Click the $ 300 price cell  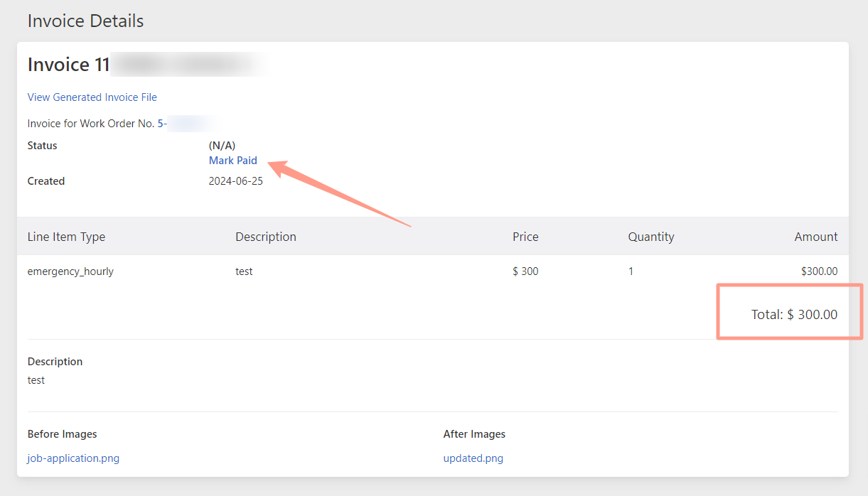525,271
